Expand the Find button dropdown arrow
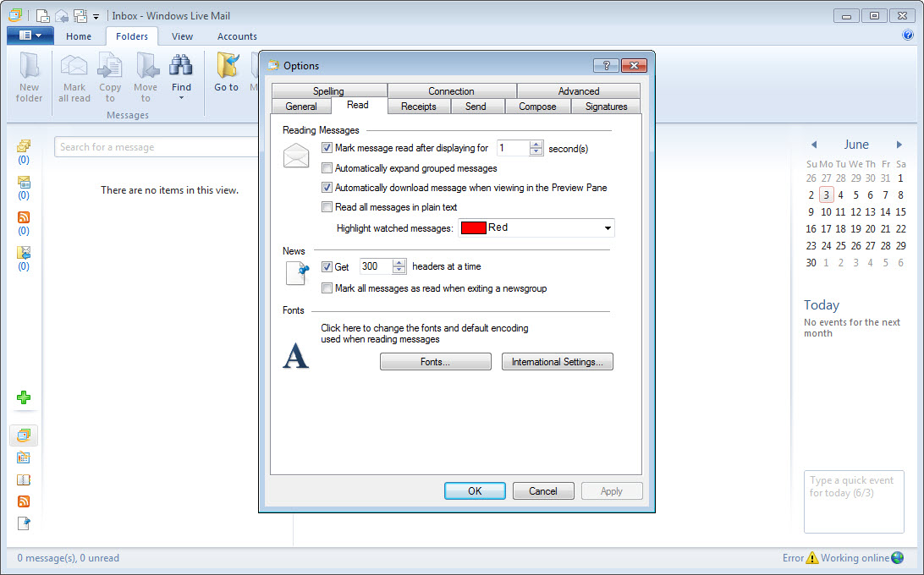The height and width of the screenshot is (575, 924). [x=181, y=98]
